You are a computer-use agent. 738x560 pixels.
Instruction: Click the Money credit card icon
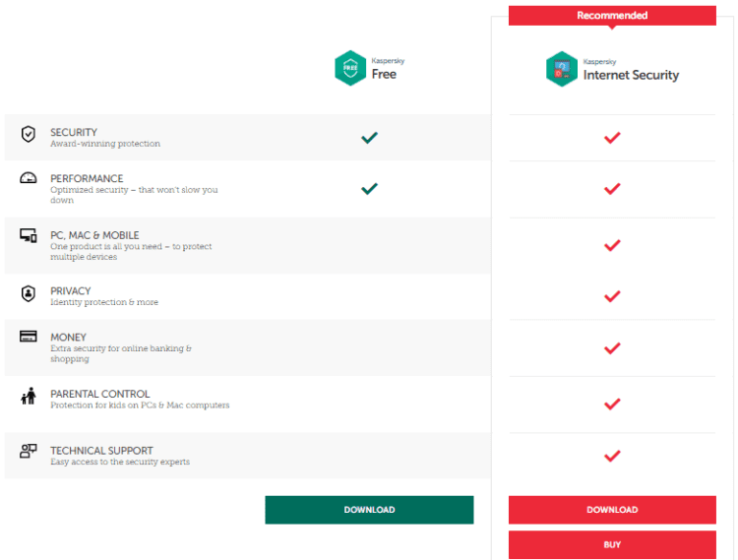click(x=29, y=336)
